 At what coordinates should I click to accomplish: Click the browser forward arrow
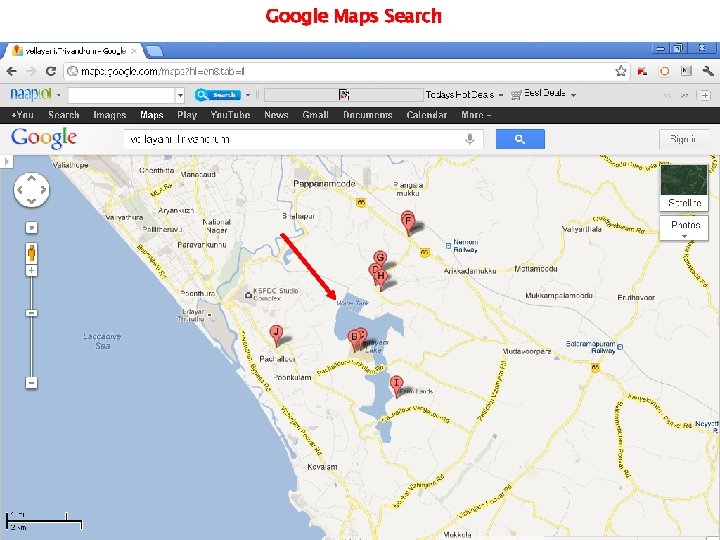31,71
